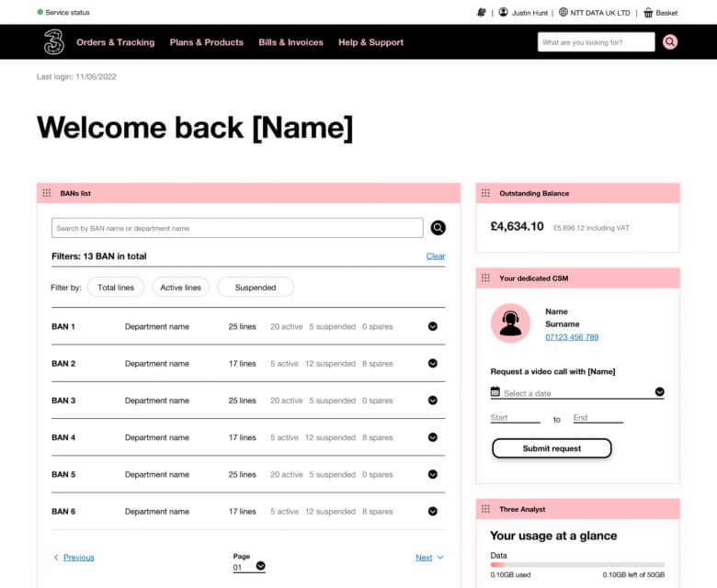Click the Justin Hunt user profile icon
Image resolution: width=717 pixels, height=588 pixels.
(x=504, y=12)
